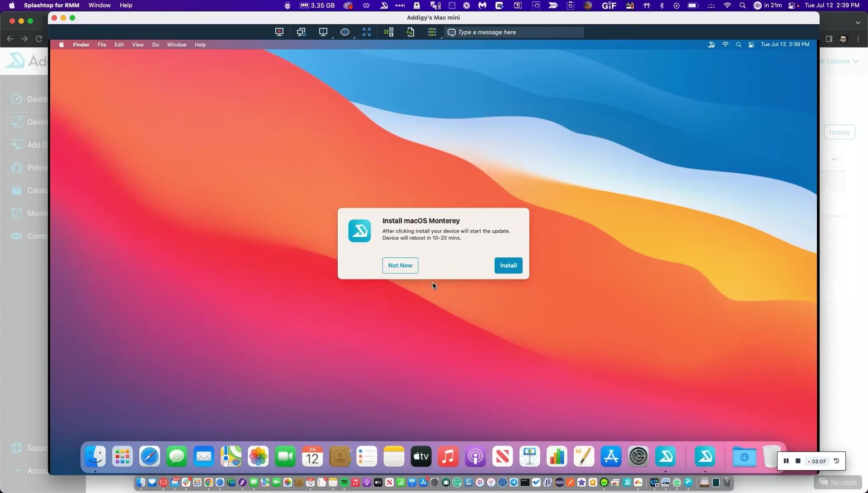Stop the screen recording
868x493 pixels.
click(798, 461)
